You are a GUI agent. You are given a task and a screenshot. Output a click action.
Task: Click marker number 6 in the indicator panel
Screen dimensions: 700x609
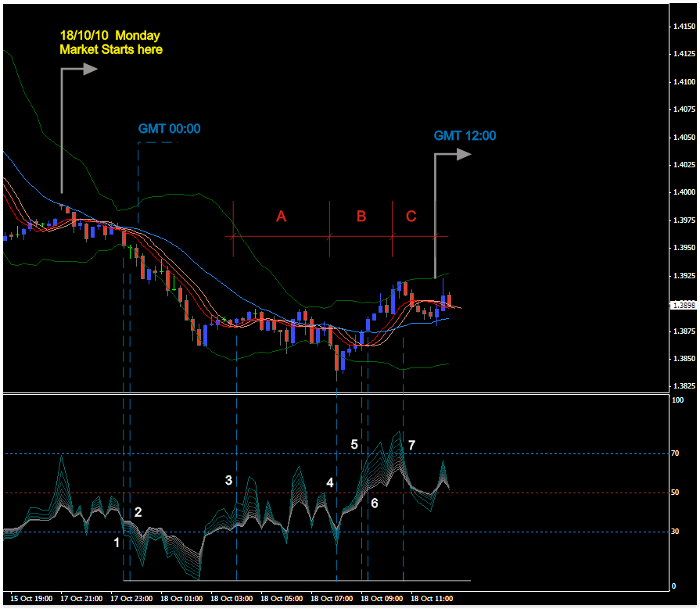click(x=375, y=503)
